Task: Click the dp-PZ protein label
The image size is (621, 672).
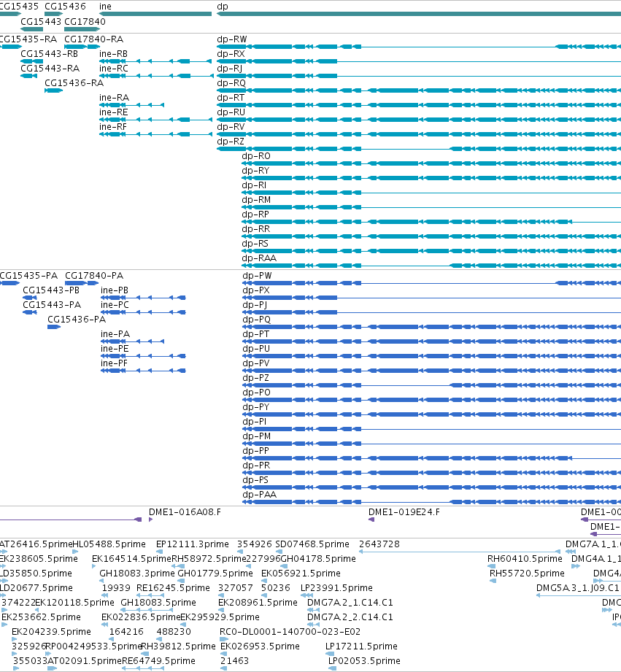Action: pyautogui.click(x=256, y=377)
